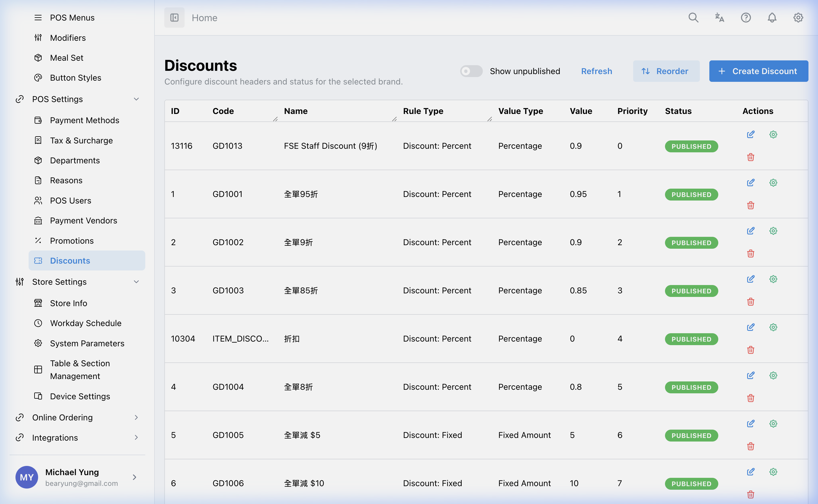Go to Payment Methods page
The height and width of the screenshot is (504, 818).
point(84,120)
